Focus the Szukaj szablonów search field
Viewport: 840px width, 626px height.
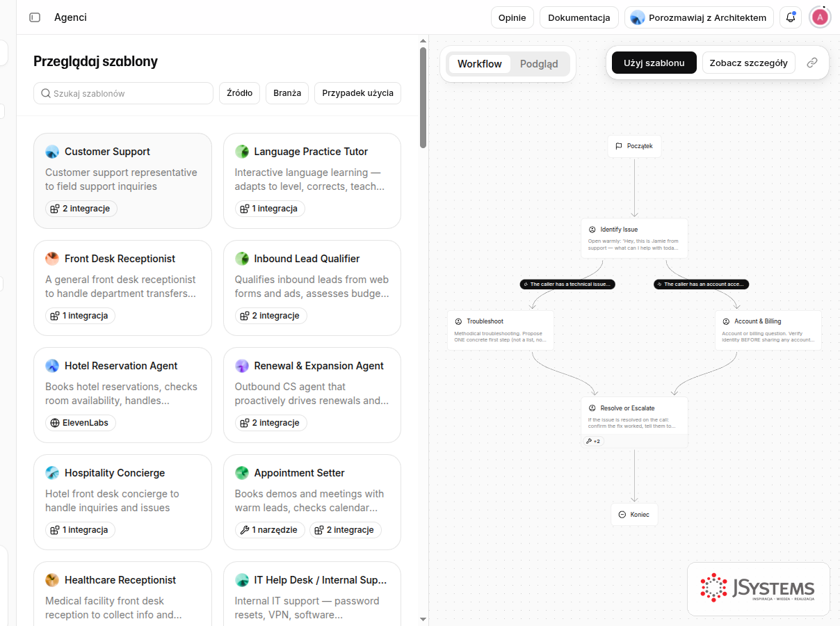point(123,93)
